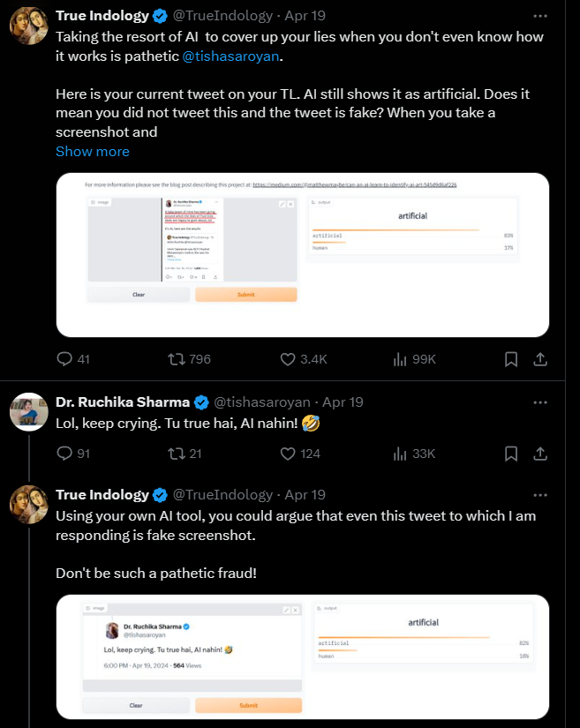This screenshot has width=580, height=728.
Task: Bookmark Dr. Ruchika Sharma's reply
Action: [511, 454]
